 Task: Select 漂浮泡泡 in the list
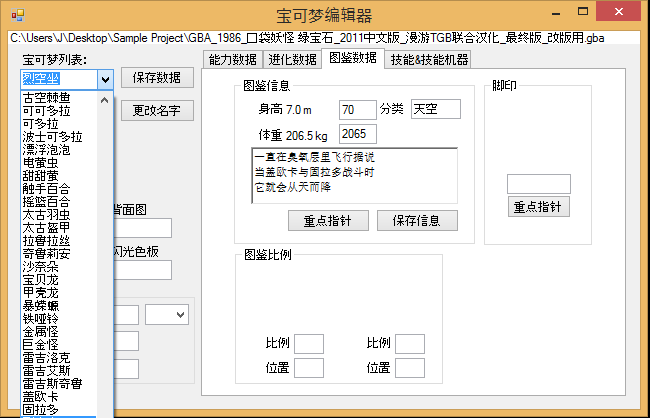pyautogui.click(x=59, y=150)
